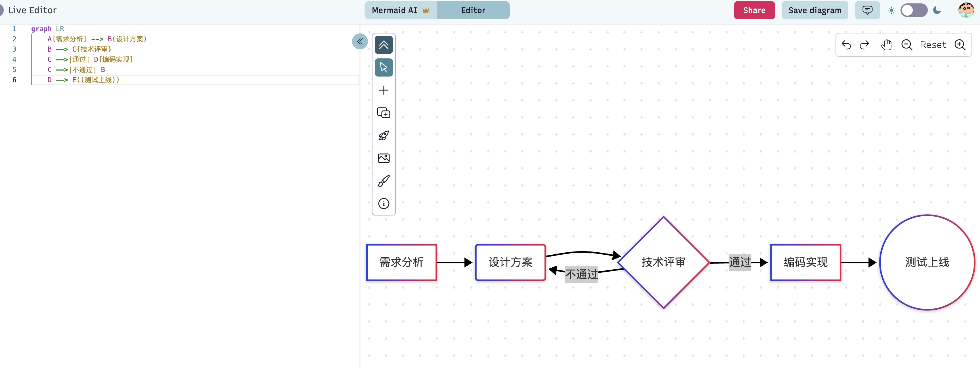Click code line 'B --> C{技术评审}'
This screenshot has height=368, width=980.
pos(79,49)
